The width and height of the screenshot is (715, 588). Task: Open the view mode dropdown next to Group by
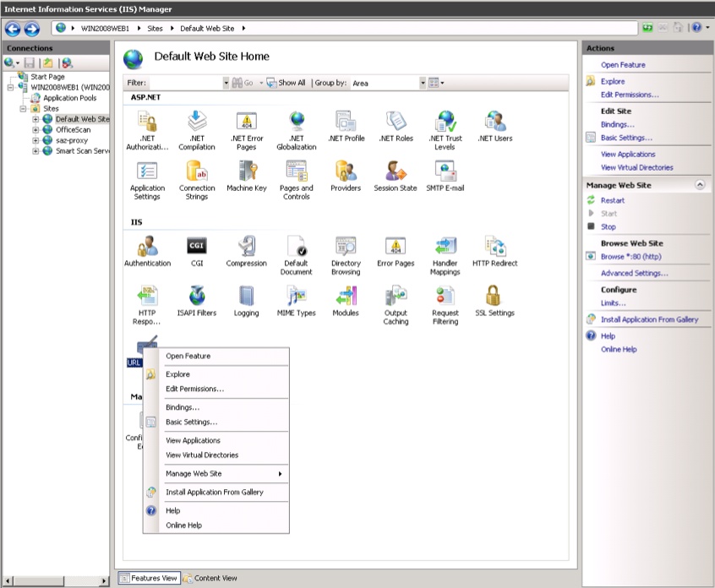point(436,83)
